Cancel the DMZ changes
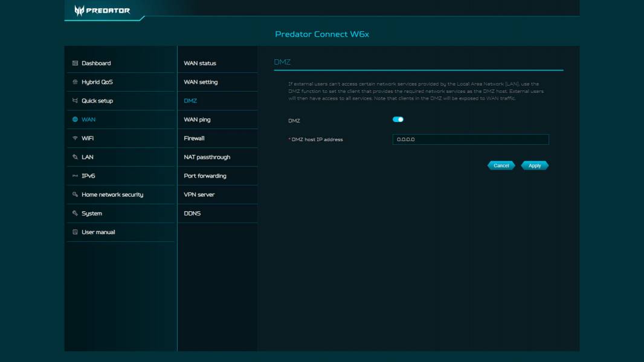This screenshot has width=644, height=362. click(500, 165)
